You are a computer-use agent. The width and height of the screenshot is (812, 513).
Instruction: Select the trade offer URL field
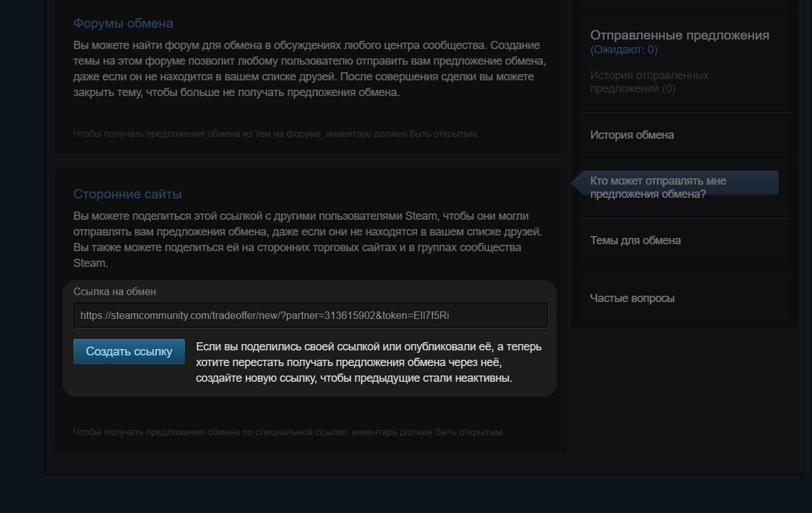click(310, 315)
